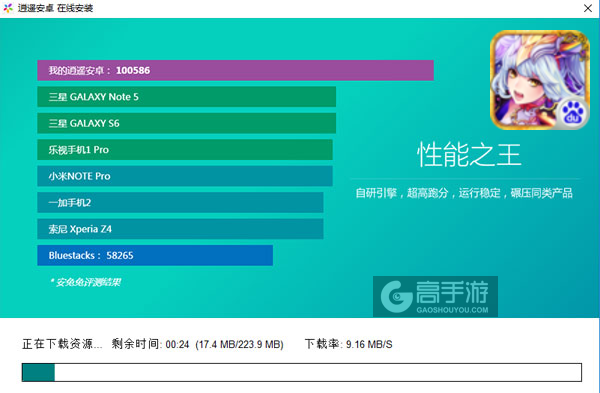
Task: Click the remaining time 00:24 value
Action: (x=178, y=344)
